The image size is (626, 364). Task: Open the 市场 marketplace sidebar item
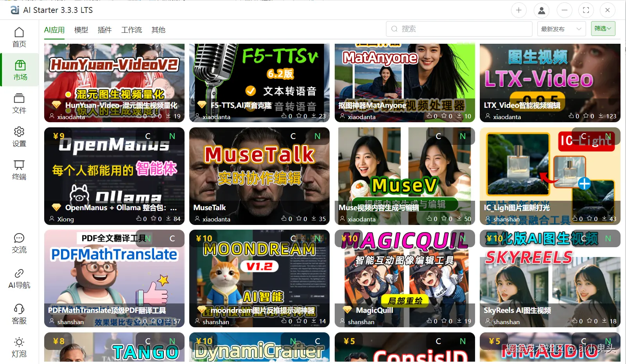tap(20, 70)
